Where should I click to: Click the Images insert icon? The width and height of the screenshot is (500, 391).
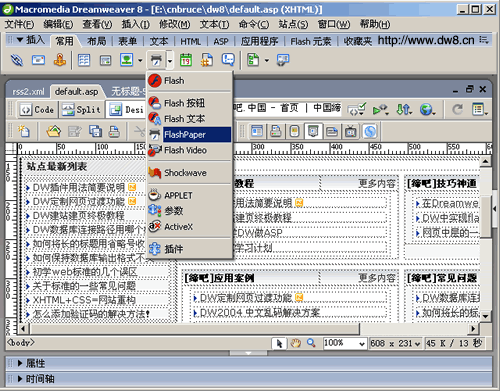[127, 60]
